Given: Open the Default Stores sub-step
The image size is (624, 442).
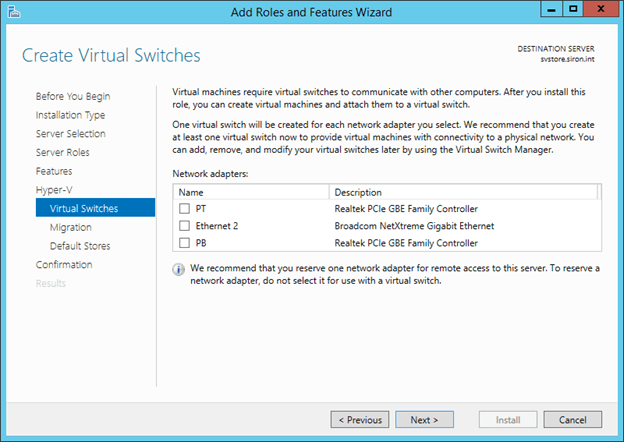Looking at the screenshot, I should pyautogui.click(x=80, y=246).
